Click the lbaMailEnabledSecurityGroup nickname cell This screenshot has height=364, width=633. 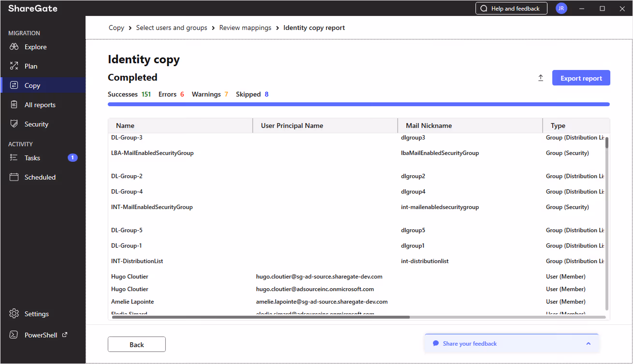(440, 153)
